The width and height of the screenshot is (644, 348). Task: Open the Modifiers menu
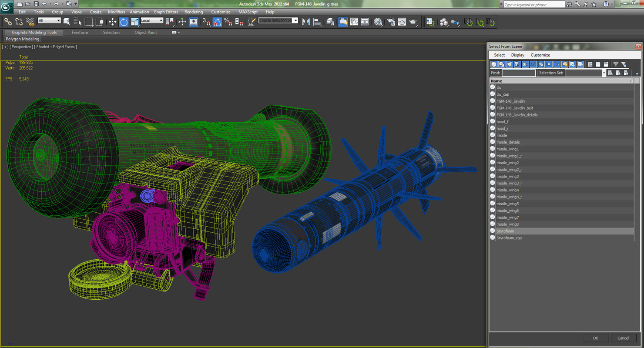[x=116, y=12]
